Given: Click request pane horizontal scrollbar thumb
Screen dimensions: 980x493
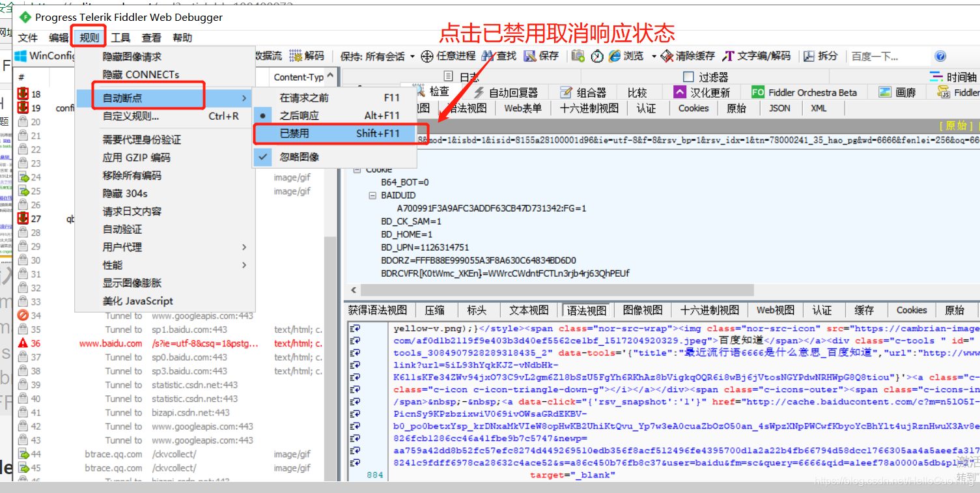Looking at the screenshot, I should (x=557, y=290).
